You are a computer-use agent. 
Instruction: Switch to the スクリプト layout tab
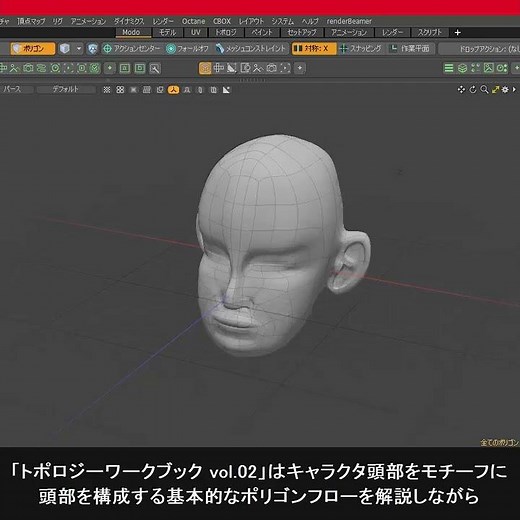(429, 32)
